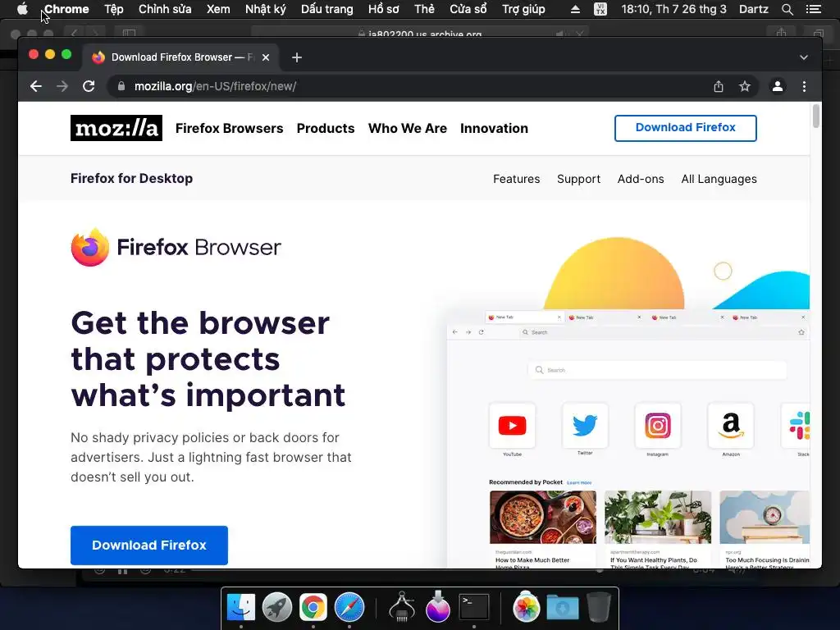
Task: Open the Trợ giúp menu
Action: 523,9
